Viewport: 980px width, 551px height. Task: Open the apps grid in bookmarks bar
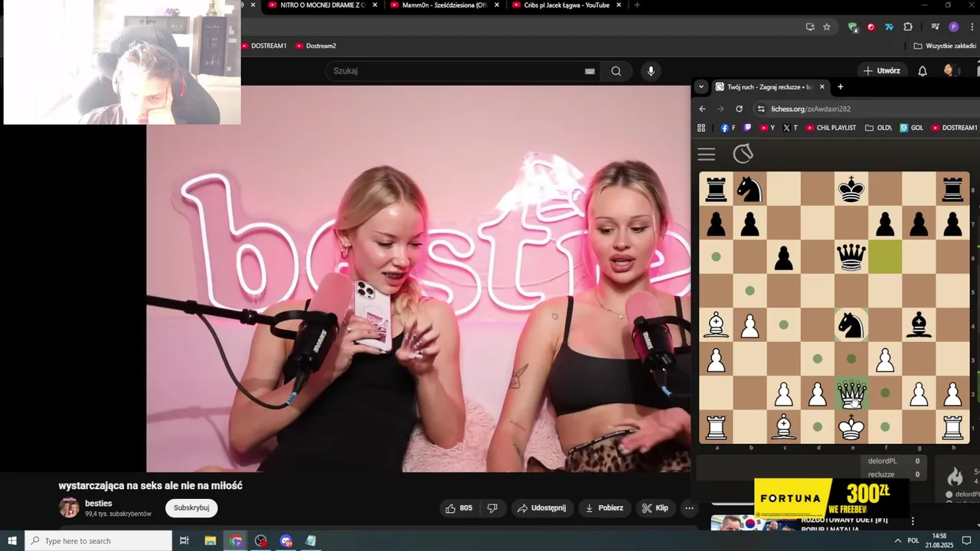pos(701,128)
